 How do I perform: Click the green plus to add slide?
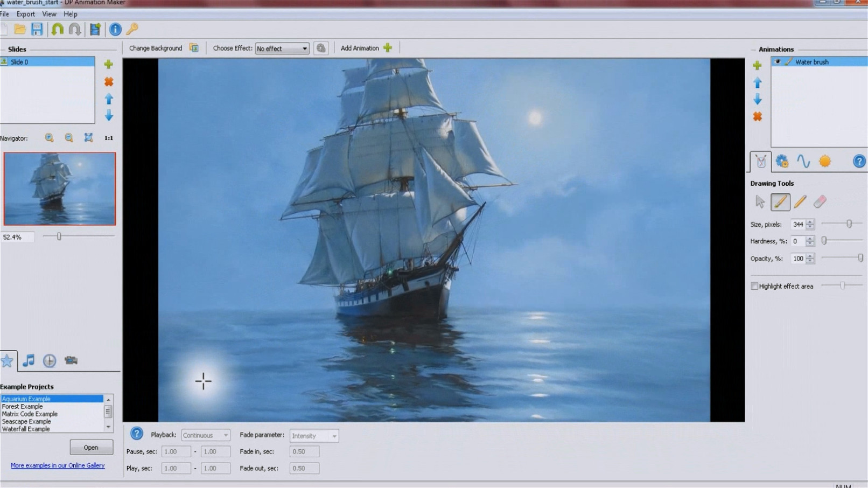[109, 65]
